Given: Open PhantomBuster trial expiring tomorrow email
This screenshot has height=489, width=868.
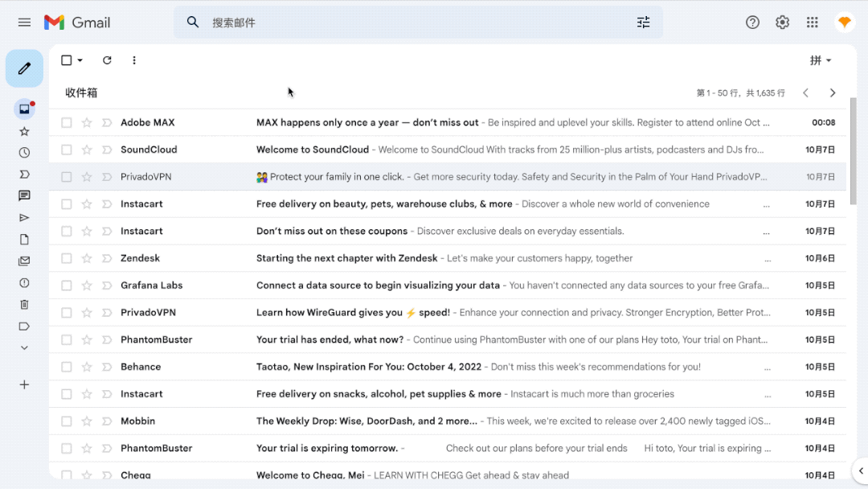Looking at the screenshot, I should click(448, 448).
